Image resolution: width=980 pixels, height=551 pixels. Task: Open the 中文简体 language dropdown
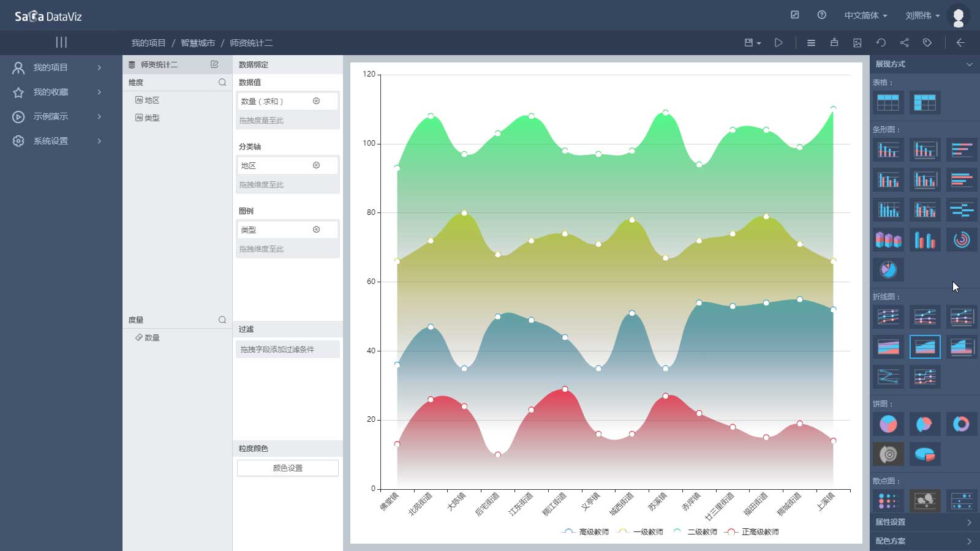[865, 15]
